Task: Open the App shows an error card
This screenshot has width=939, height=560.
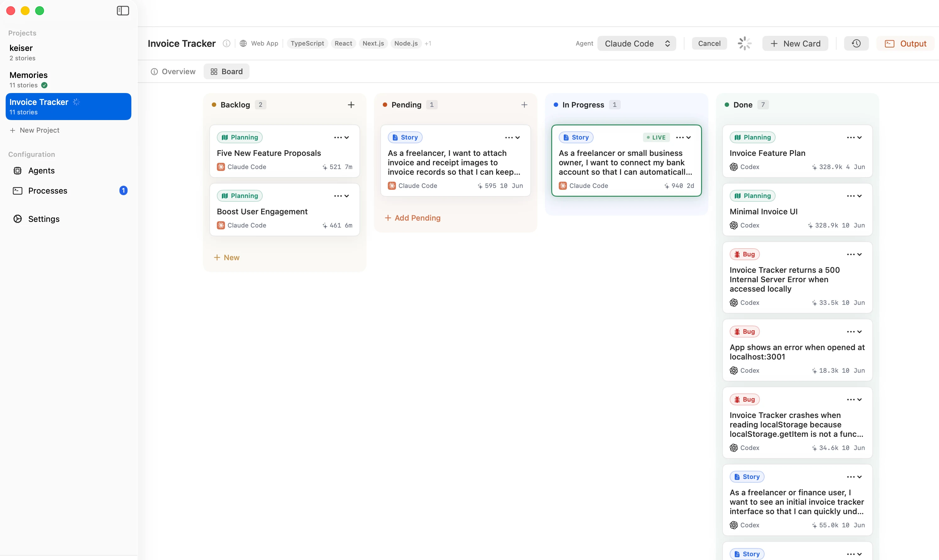Action: pyautogui.click(x=797, y=350)
